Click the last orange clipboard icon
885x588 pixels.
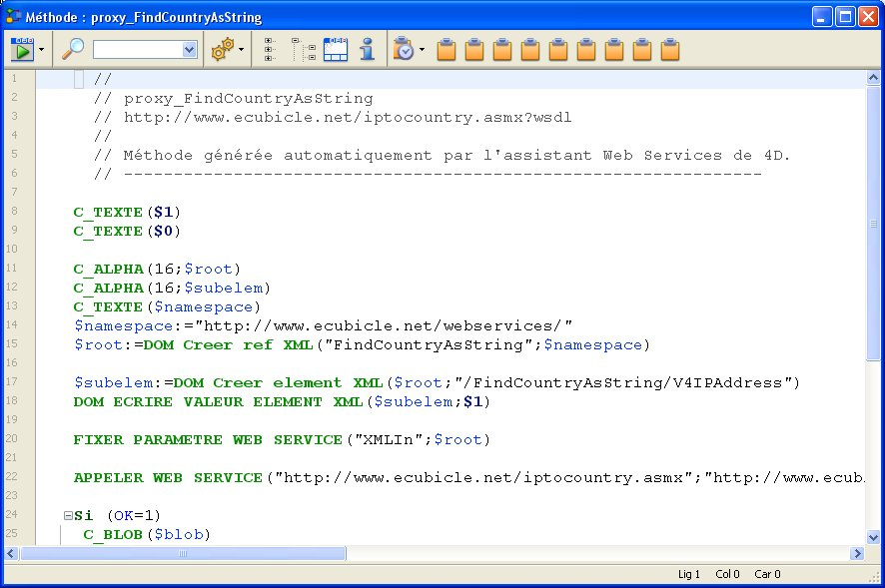671,49
